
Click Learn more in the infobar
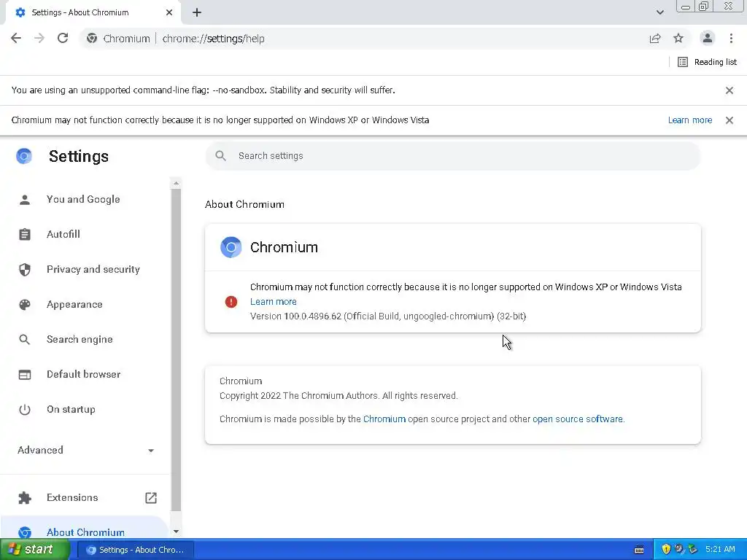(x=690, y=120)
